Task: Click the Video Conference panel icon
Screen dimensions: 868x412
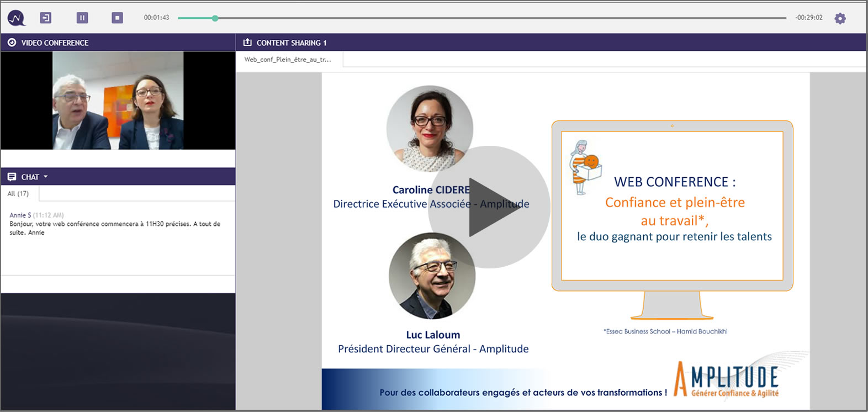Action: (x=12, y=43)
